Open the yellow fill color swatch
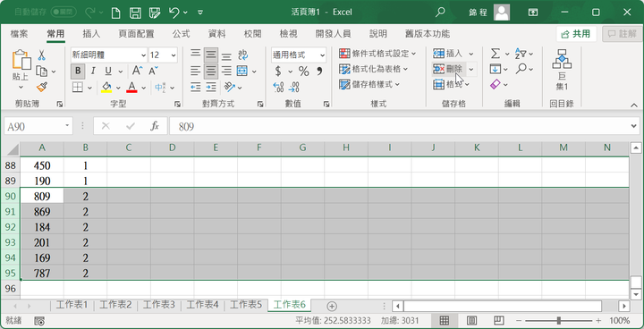Image resolution: width=644 pixels, height=329 pixels. point(106,87)
